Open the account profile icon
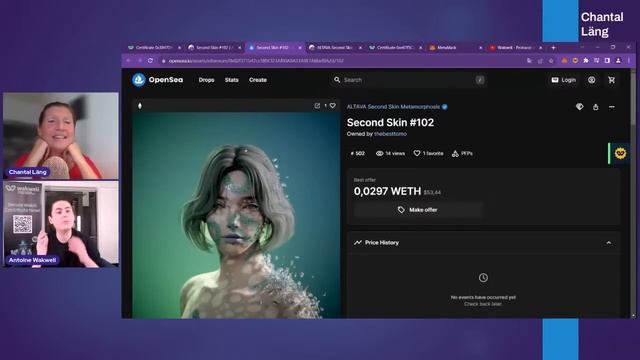Screen dimensions: 640x360 click(591, 80)
